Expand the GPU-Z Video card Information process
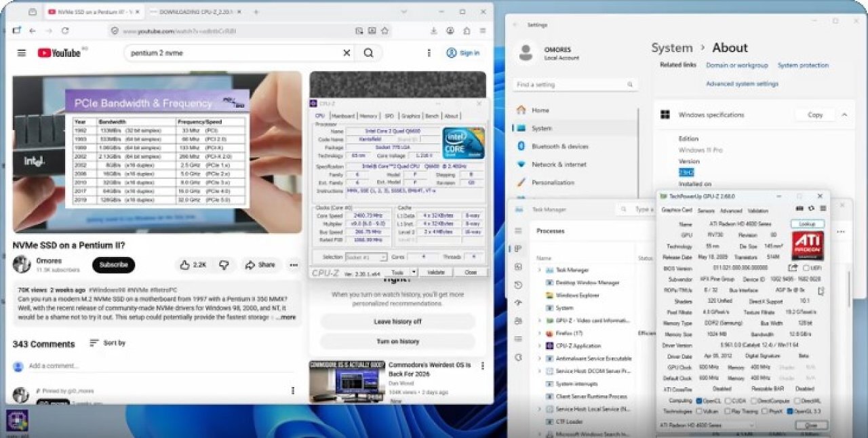Viewport: 868px width, 438px height. point(540,321)
